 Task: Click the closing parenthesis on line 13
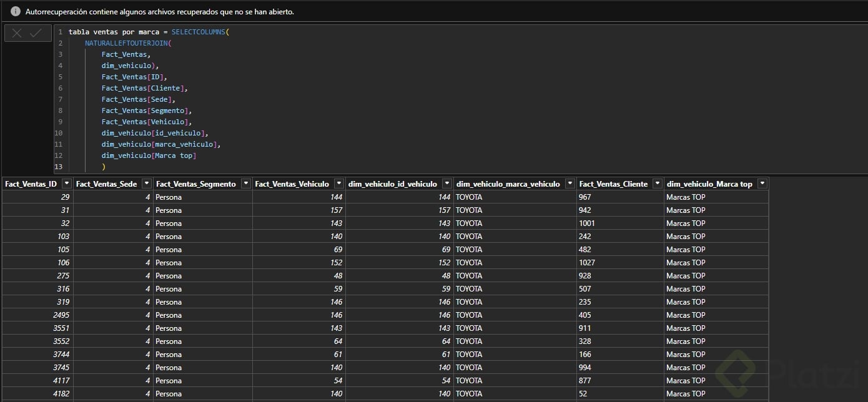104,167
